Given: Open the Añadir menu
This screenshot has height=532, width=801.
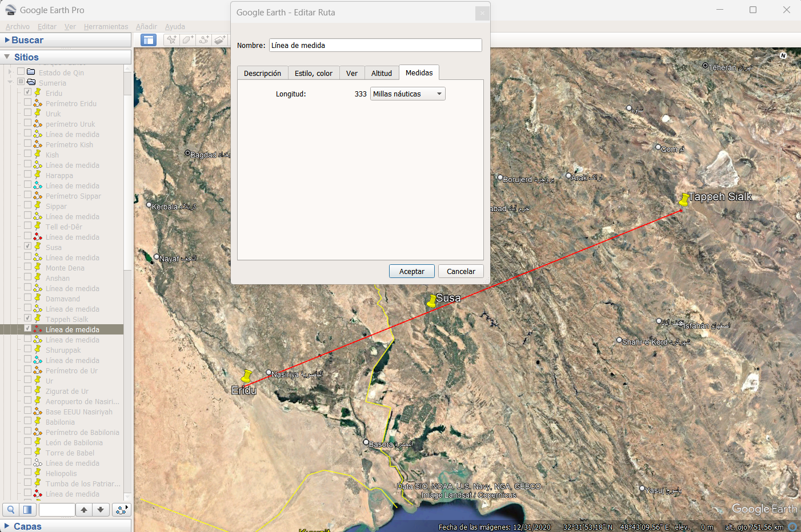Looking at the screenshot, I should (146, 26).
